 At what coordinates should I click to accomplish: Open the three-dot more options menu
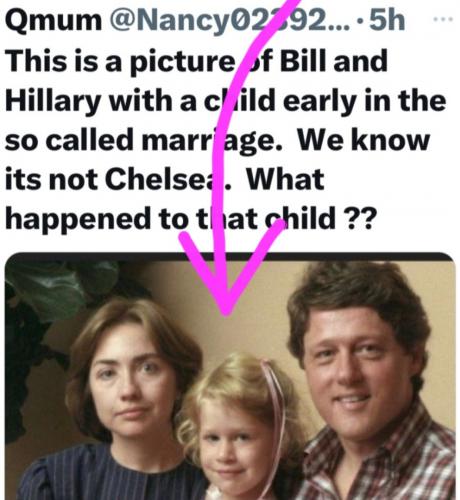pyautogui.click(x=443, y=19)
